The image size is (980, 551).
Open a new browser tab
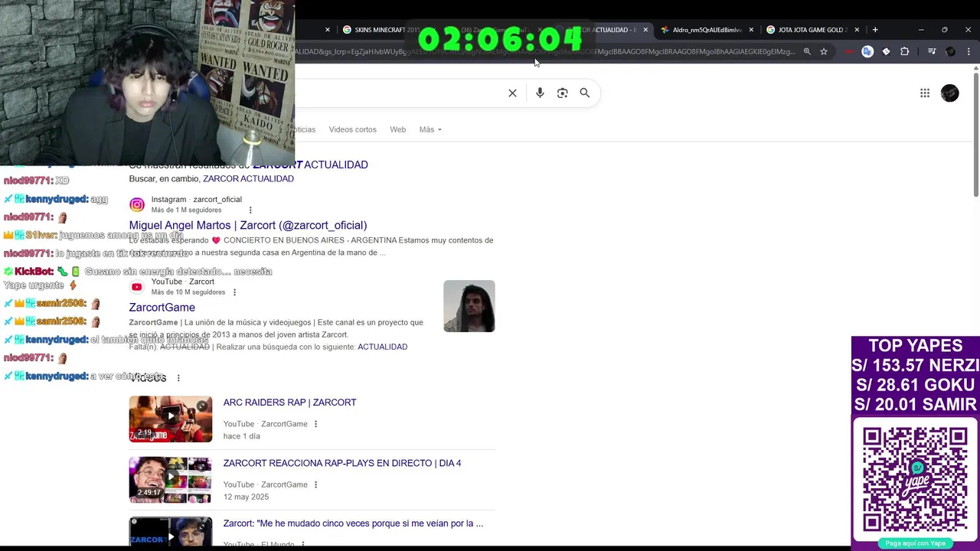[x=875, y=30]
